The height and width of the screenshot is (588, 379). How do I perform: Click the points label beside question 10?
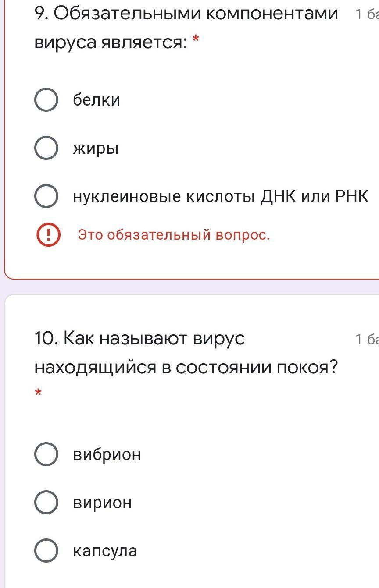(x=367, y=340)
